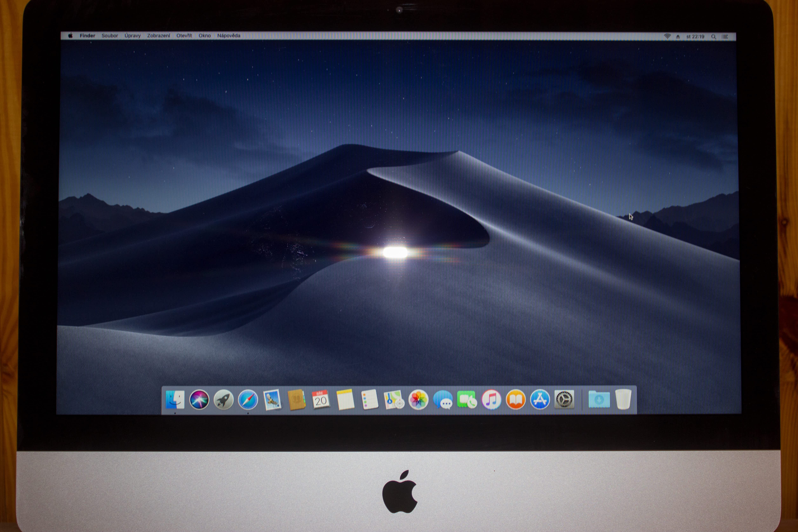Open Calendar app showing 20

[321, 400]
